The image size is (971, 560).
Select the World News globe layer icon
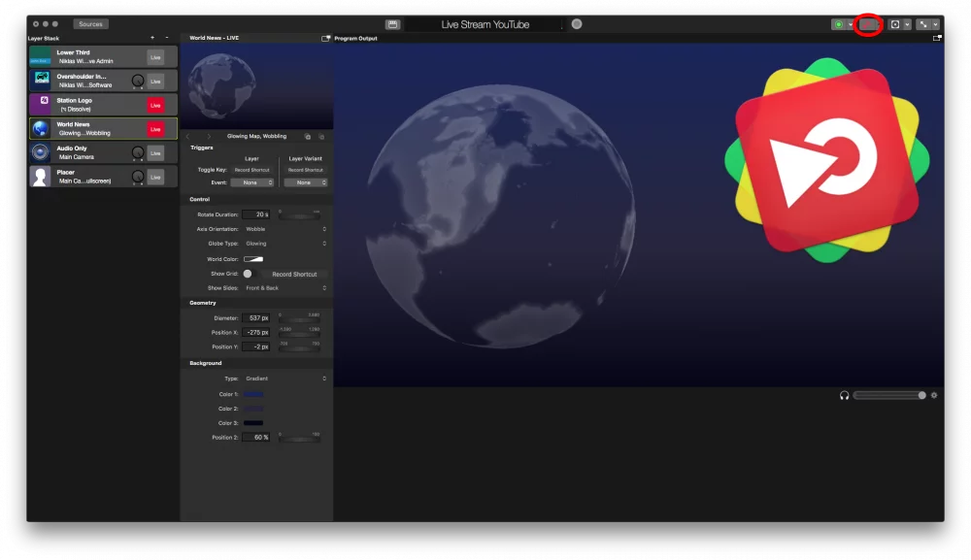[40, 129]
